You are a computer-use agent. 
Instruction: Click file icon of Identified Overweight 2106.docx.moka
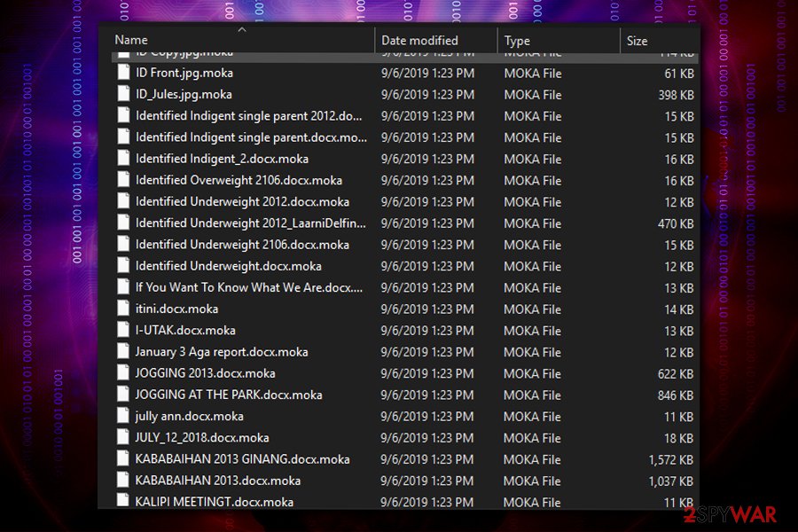tap(123, 180)
